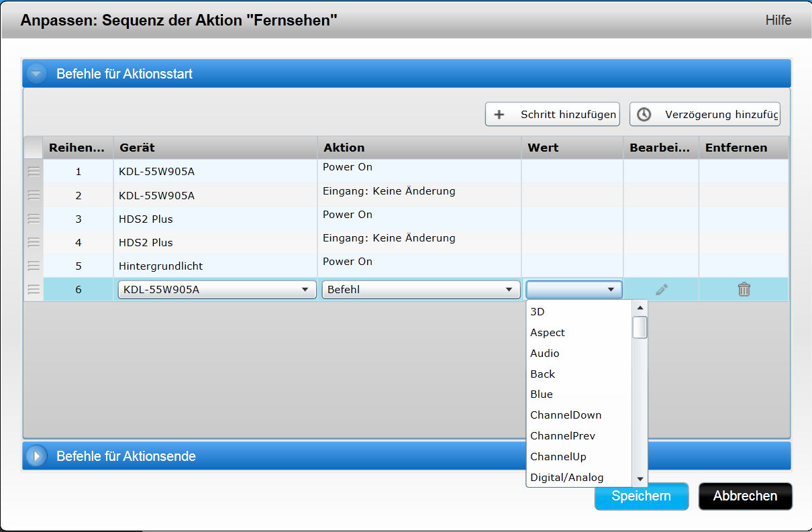Pick Aspect from the dropdown list

pos(548,333)
